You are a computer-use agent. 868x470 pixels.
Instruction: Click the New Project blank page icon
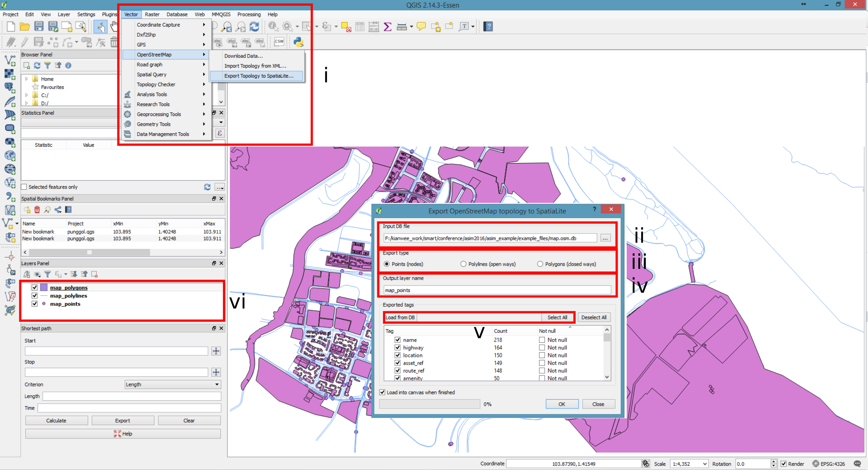coord(11,26)
